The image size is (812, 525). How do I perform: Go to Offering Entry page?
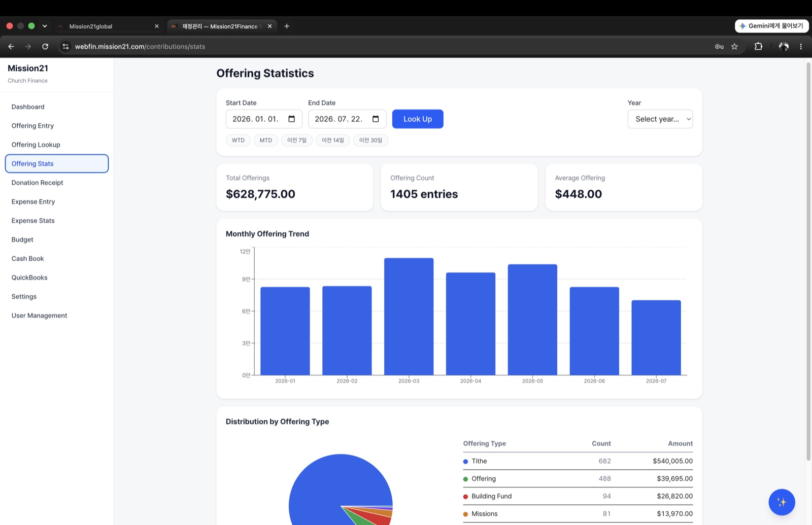pos(32,126)
